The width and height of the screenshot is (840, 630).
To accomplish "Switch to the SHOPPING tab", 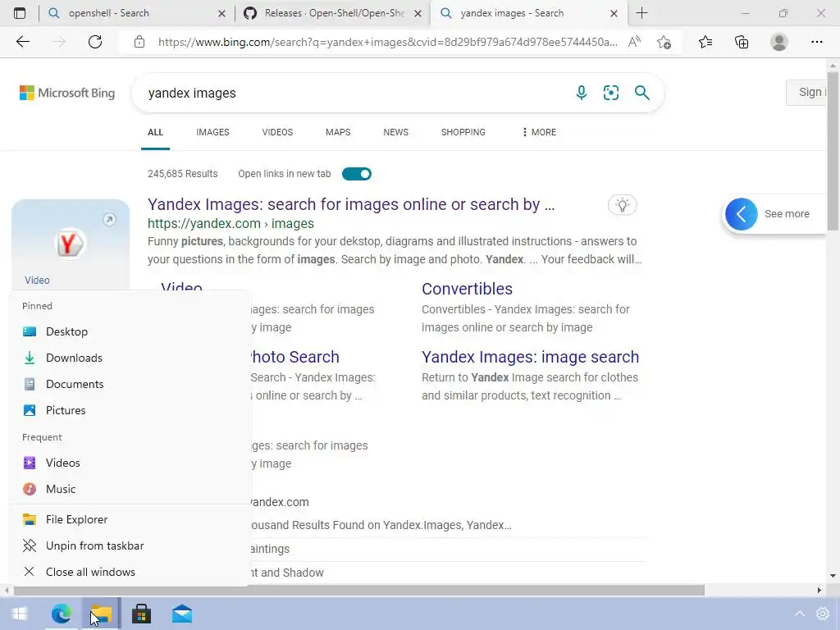I will [x=463, y=132].
